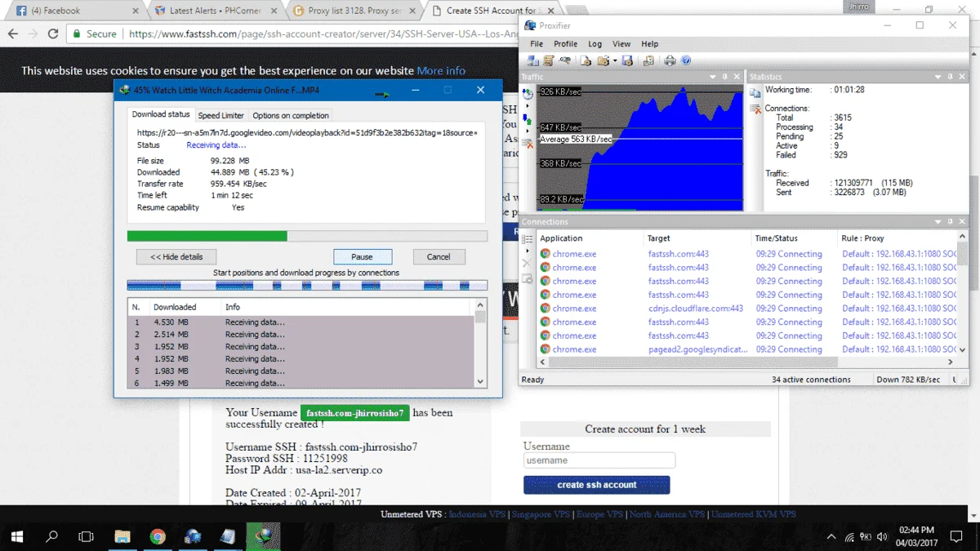Open the View menu in Proxifier
This screenshot has height=551, width=980.
[x=621, y=44]
